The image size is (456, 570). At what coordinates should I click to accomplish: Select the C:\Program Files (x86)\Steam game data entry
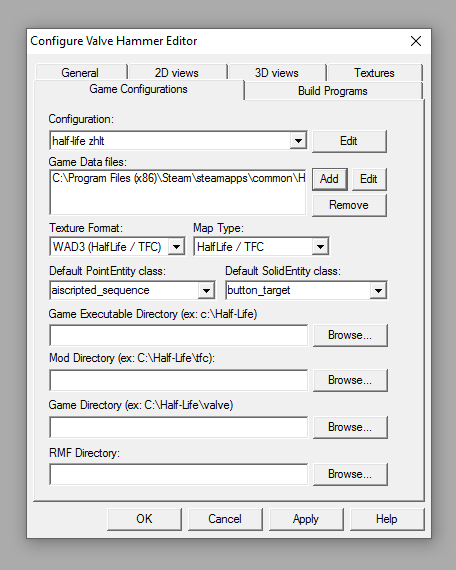178,178
